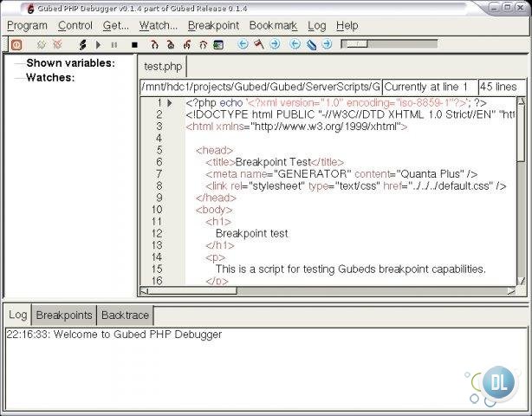532x416 pixels.
Task: Click the blue bookmark icon in toolbar
Action: pos(311,44)
